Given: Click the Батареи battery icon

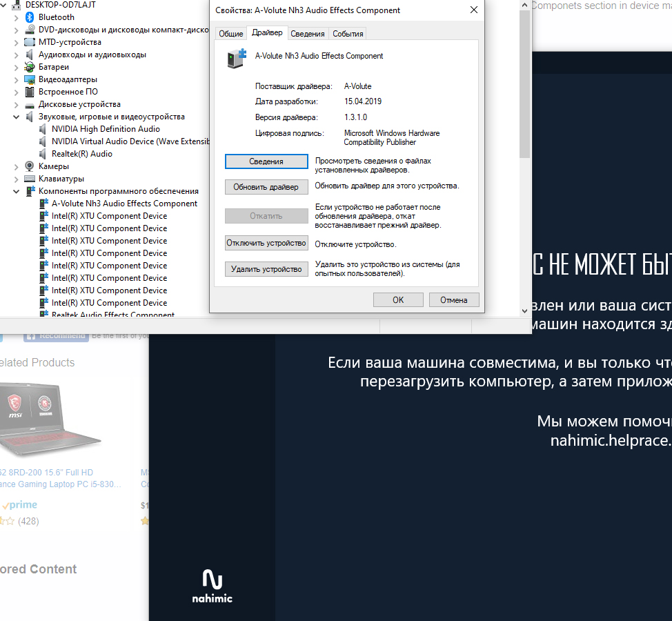Looking at the screenshot, I should pos(30,67).
